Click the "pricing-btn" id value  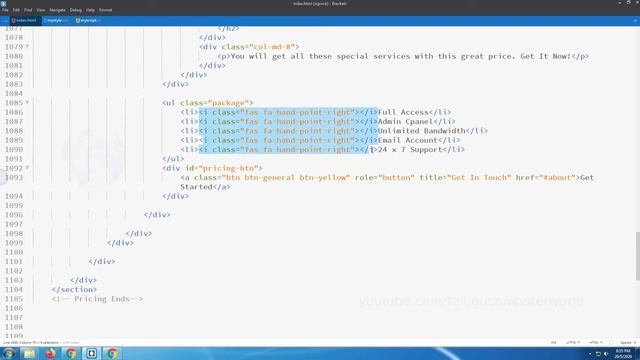228,168
